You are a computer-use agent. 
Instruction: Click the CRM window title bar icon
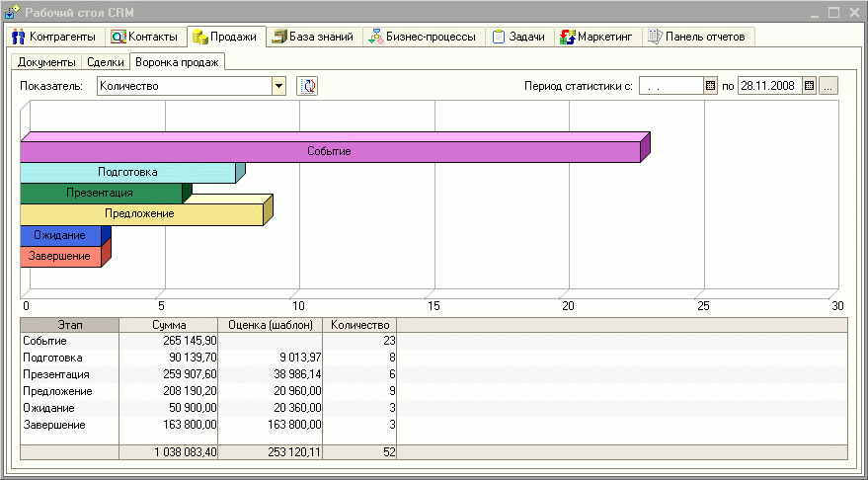point(12,12)
